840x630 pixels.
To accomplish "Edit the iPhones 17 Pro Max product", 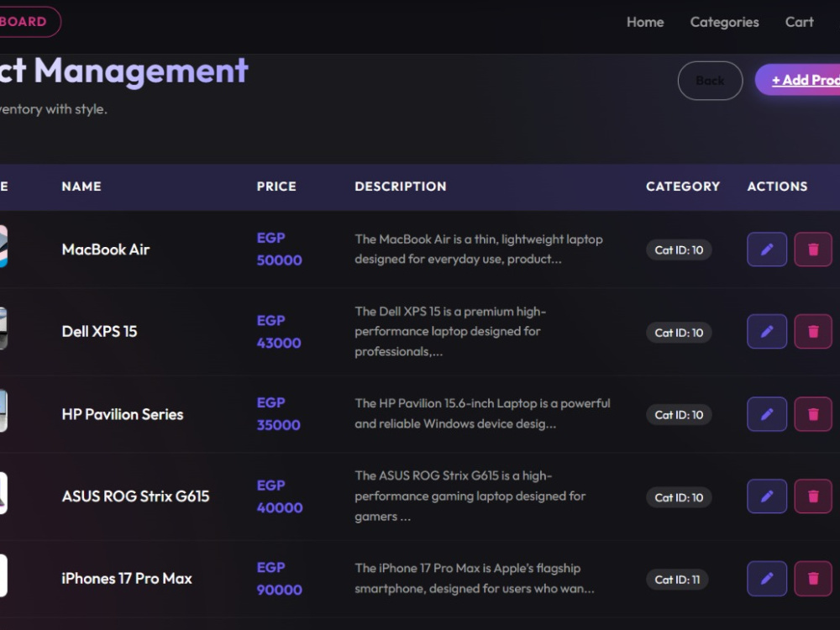I will tap(767, 579).
